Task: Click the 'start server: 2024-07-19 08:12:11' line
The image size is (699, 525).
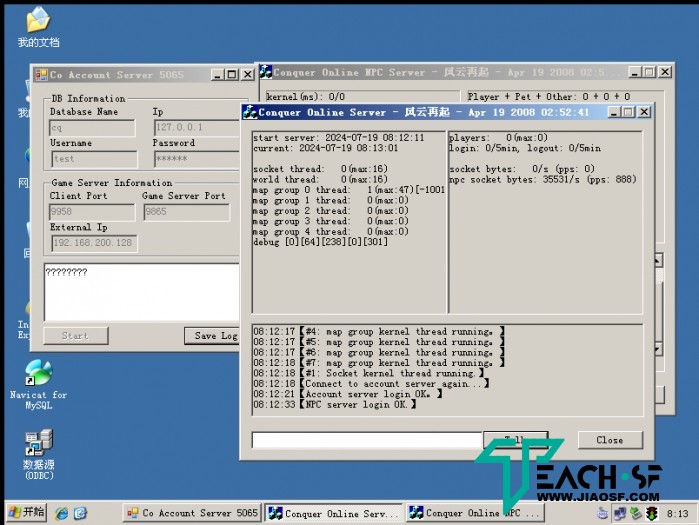Action: (339, 138)
